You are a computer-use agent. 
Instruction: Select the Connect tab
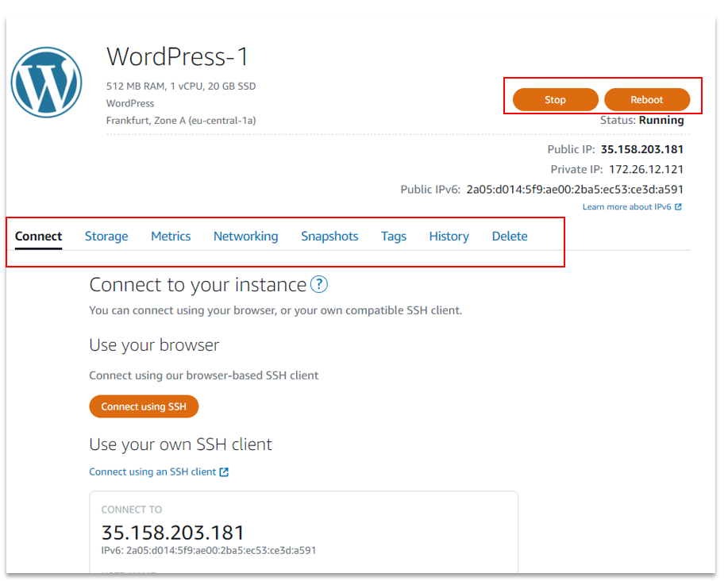point(39,237)
